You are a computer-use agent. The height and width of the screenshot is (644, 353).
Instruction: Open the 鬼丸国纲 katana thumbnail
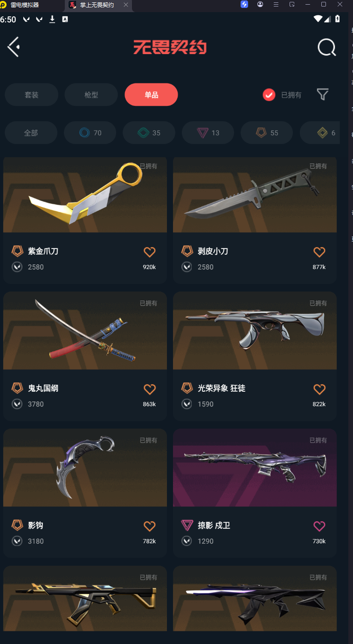pos(85,331)
